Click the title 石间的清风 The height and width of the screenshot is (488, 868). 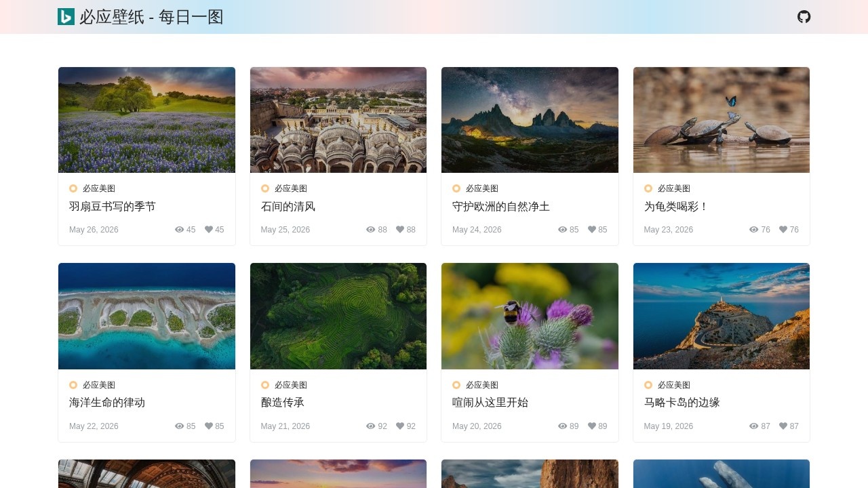288,207
